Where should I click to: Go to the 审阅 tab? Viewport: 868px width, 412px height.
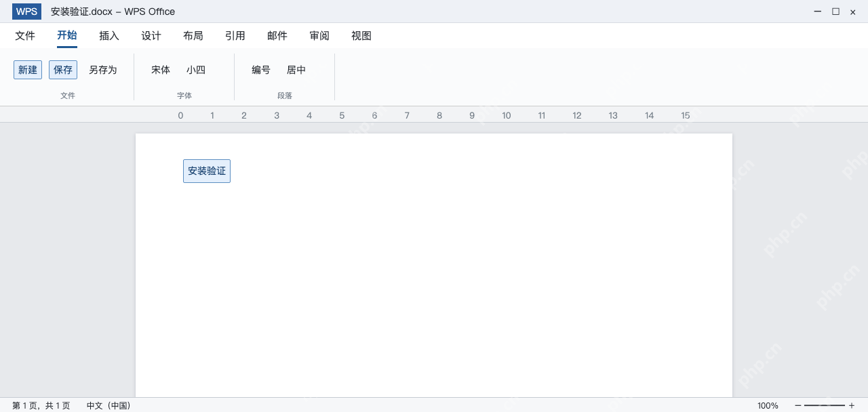pos(319,36)
